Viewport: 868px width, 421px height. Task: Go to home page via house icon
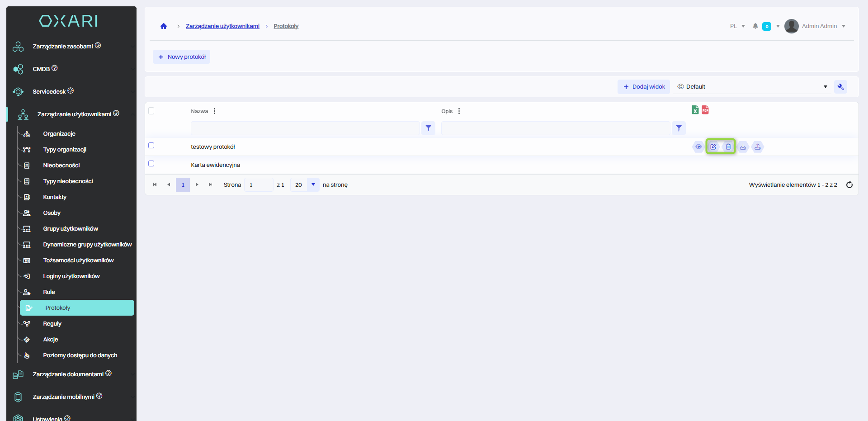164,26
